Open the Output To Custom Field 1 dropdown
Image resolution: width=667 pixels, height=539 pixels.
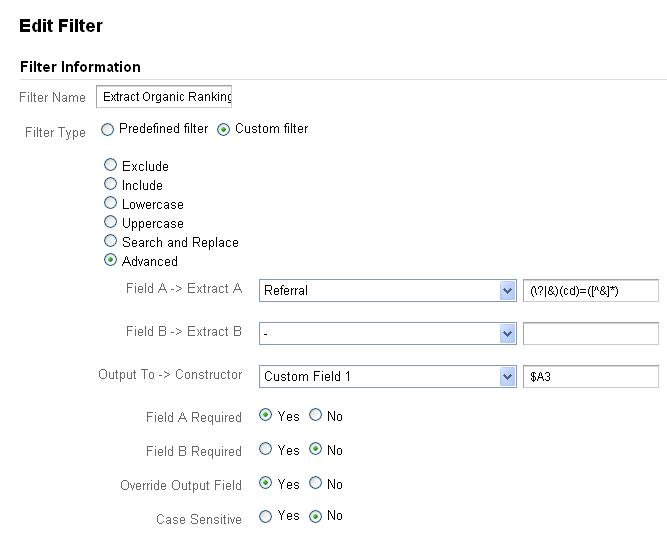[388, 376]
